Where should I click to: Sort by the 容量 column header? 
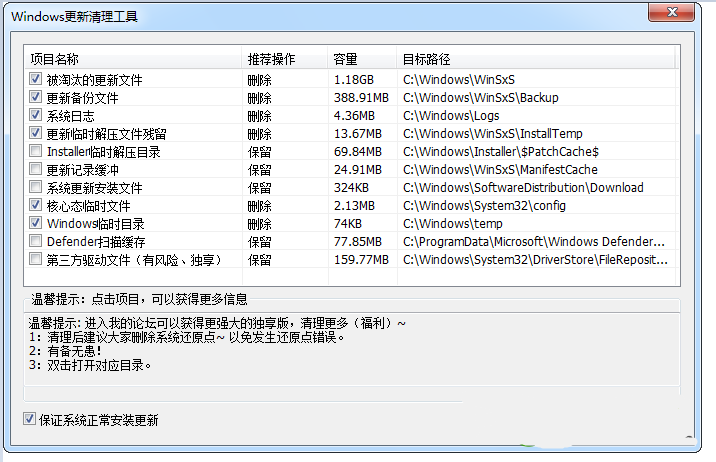tap(362, 59)
